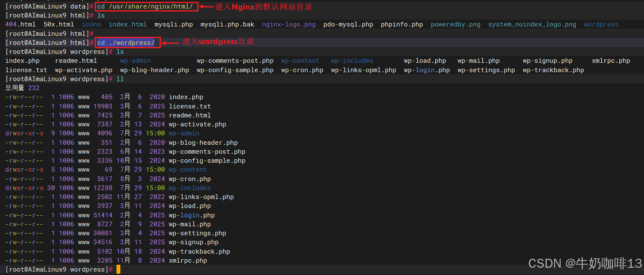This screenshot has width=644, height=275.
Task: Click the 总用量 232 total line
Action: click(22, 88)
